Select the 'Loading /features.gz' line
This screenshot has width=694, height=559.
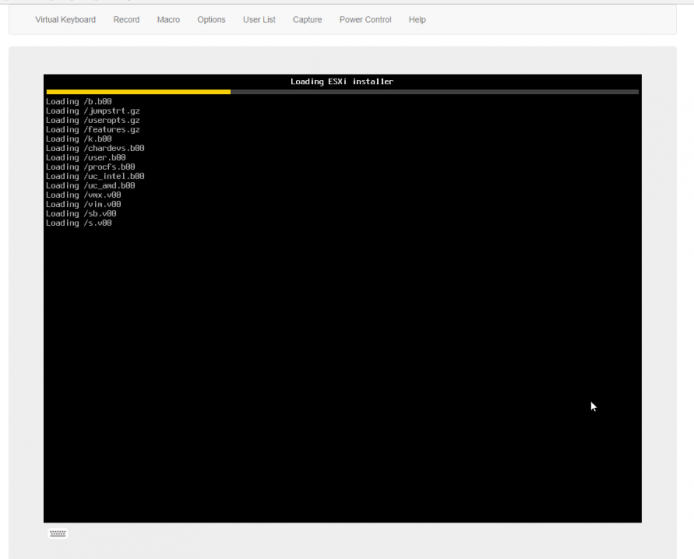[93, 130]
